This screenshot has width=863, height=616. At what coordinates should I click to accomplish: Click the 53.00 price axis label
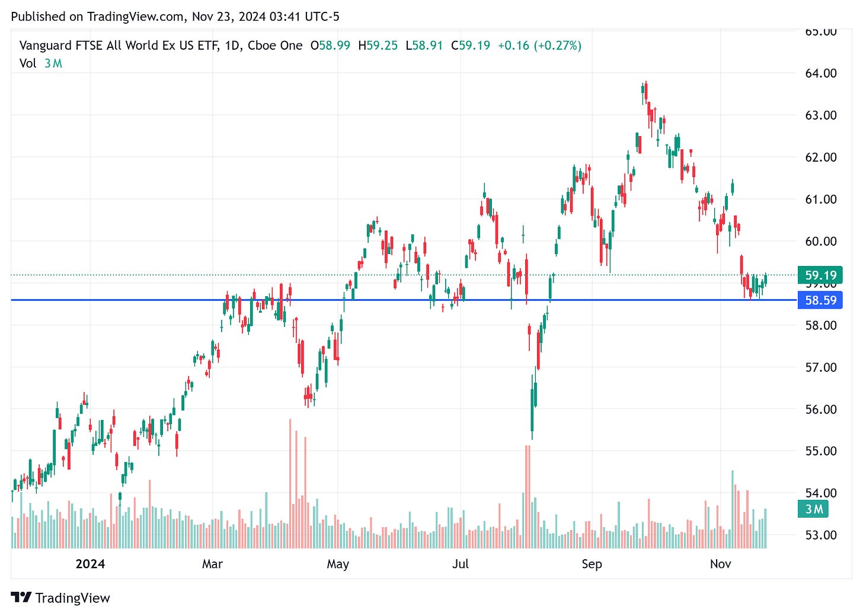(x=821, y=535)
